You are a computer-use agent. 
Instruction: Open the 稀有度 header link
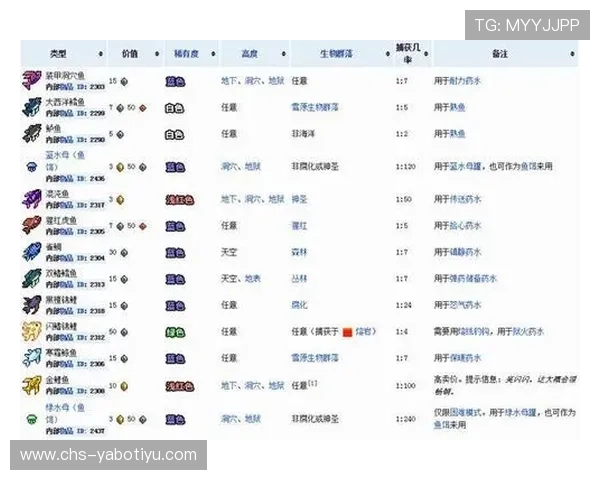point(186,54)
